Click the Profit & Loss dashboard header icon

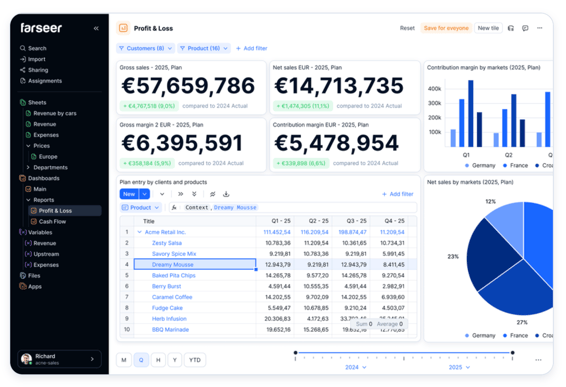click(x=123, y=28)
